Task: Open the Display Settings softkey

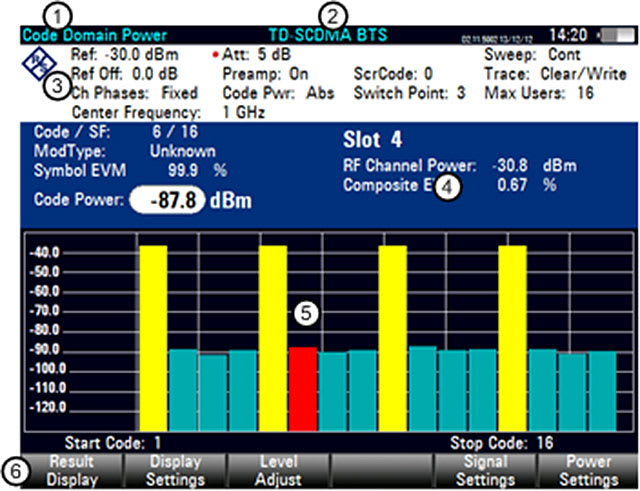Action: 175,471
